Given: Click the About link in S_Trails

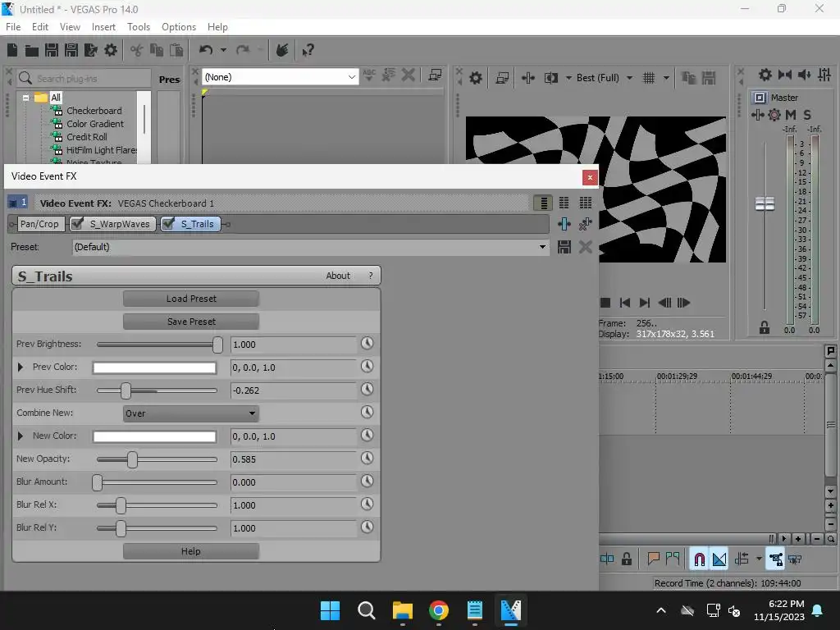Looking at the screenshot, I should (338, 276).
